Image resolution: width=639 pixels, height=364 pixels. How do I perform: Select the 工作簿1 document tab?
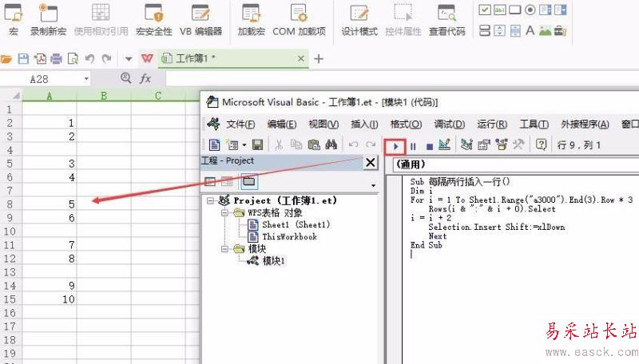tap(233, 59)
